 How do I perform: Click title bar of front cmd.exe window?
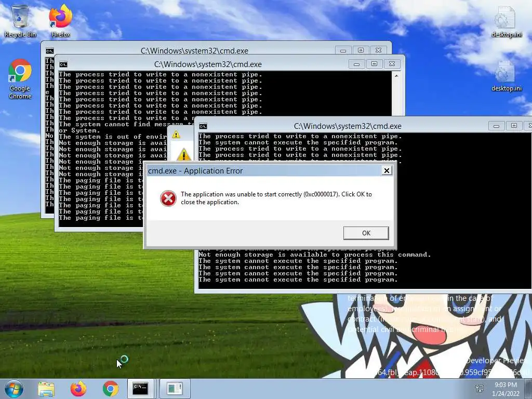tap(348, 126)
